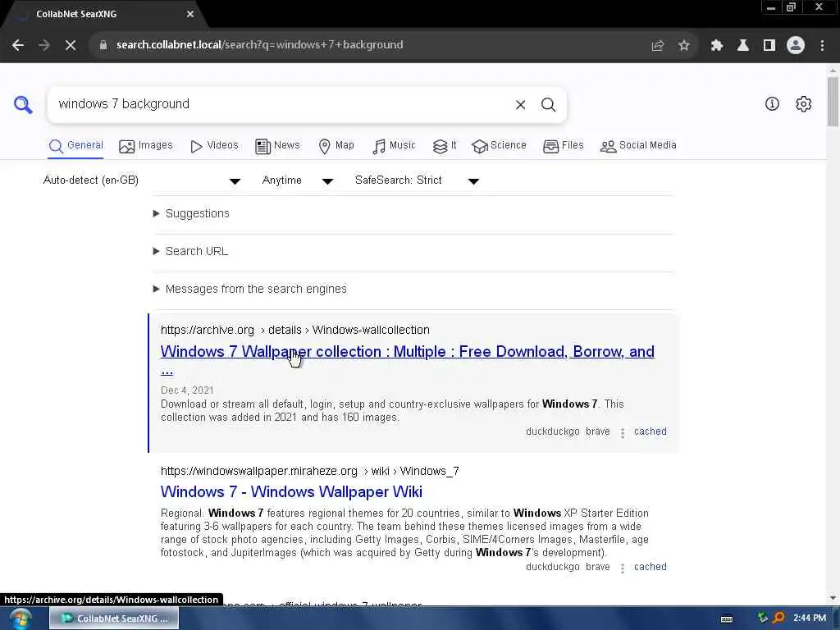Open the Auto-detect (en-GB) language dropdown
Image resolution: width=840 pixels, height=630 pixels.
[x=141, y=180]
